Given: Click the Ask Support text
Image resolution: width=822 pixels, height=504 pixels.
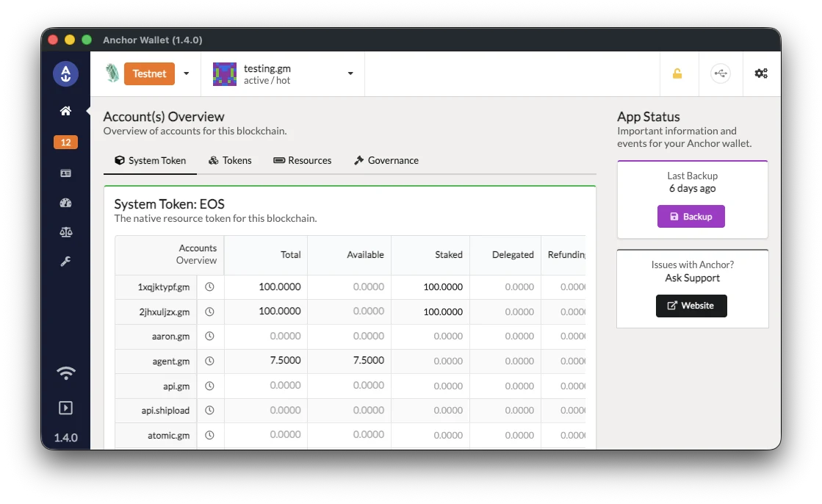Looking at the screenshot, I should (x=693, y=278).
